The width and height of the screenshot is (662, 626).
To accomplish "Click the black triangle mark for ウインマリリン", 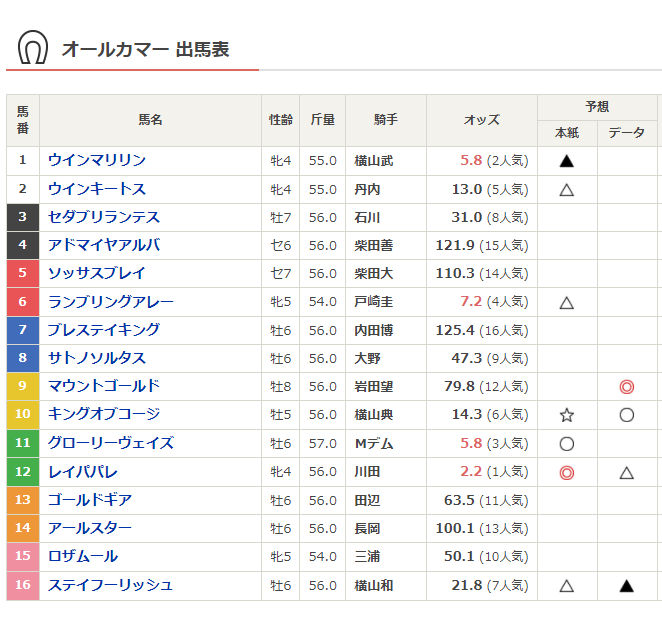I will 567,161.
